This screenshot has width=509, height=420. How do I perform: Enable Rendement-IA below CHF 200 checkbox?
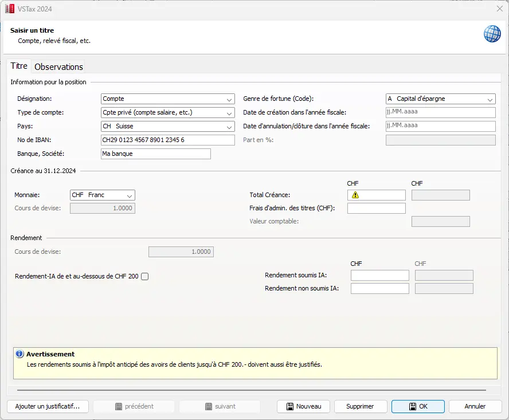click(x=144, y=277)
